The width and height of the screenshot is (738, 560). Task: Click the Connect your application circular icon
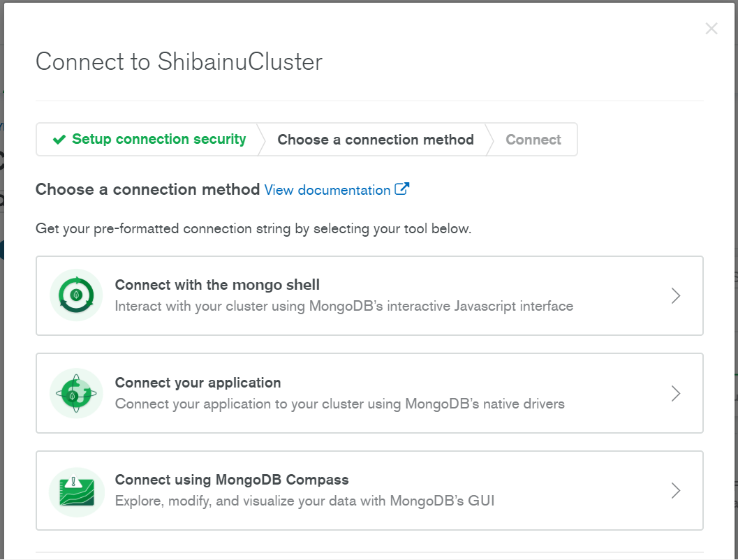pos(75,393)
